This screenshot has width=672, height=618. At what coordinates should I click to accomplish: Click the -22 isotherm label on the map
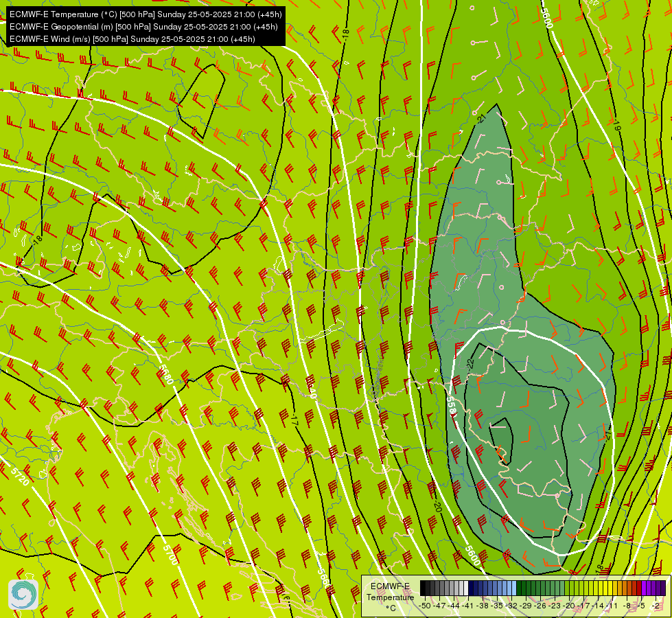[470, 364]
